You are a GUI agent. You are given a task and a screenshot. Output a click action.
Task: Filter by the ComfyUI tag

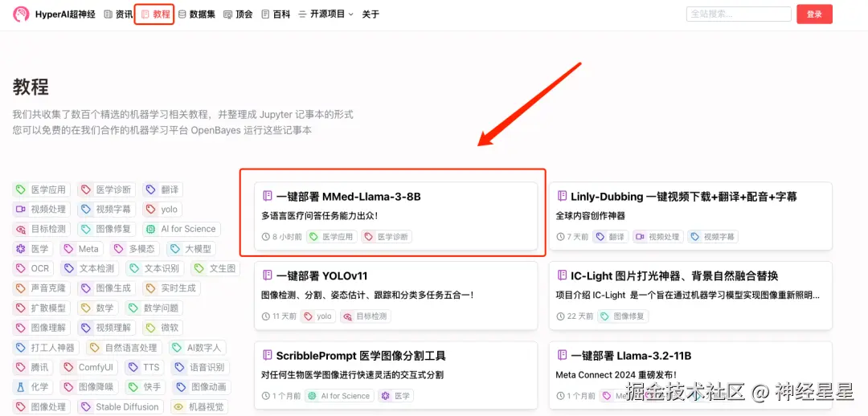coord(89,367)
